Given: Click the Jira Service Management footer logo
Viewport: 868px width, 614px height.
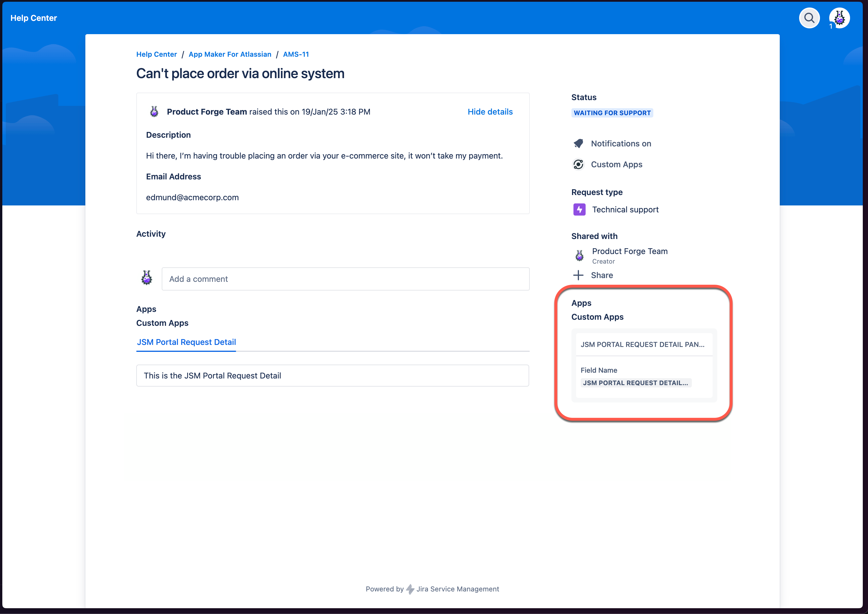Looking at the screenshot, I should [410, 589].
